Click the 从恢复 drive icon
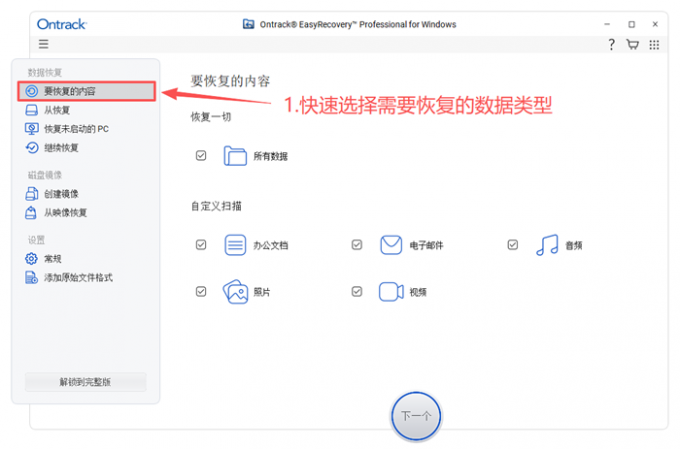The width and height of the screenshot is (680, 449). [32, 110]
